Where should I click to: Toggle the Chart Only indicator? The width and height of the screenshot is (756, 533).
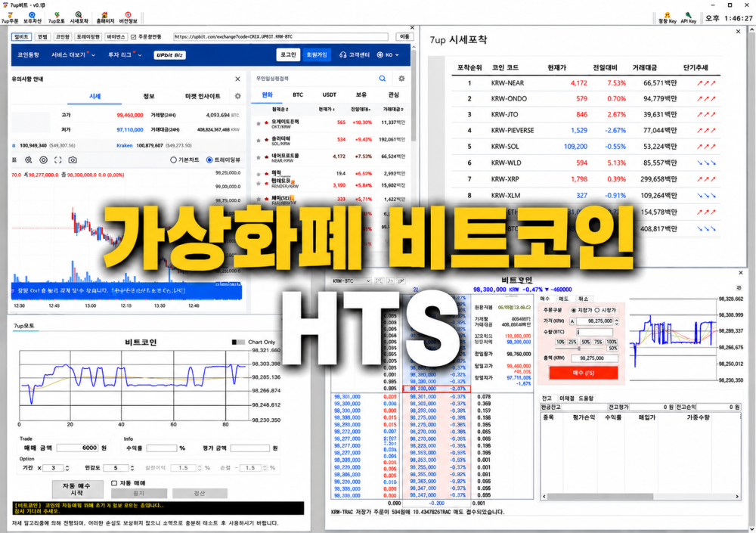pos(237,342)
